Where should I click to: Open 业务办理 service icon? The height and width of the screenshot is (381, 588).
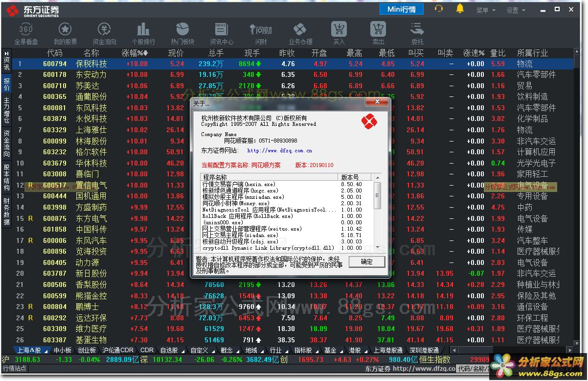[x=300, y=28]
